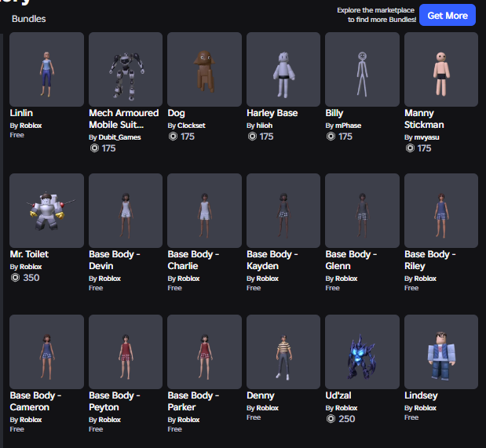Select the Base Body Kayden thumbnail
The width and height of the screenshot is (486, 448).
tap(283, 211)
